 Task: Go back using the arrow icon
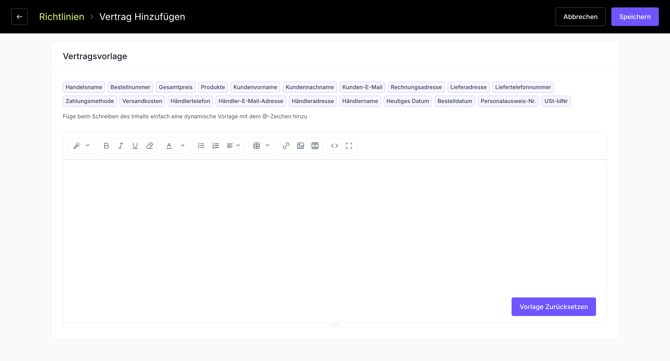(x=19, y=17)
